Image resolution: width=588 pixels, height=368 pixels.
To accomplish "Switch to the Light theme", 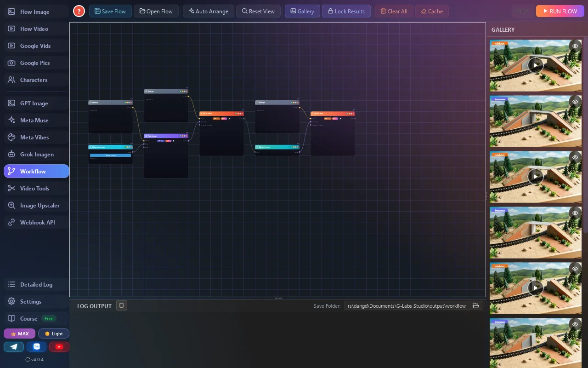I will (54, 333).
